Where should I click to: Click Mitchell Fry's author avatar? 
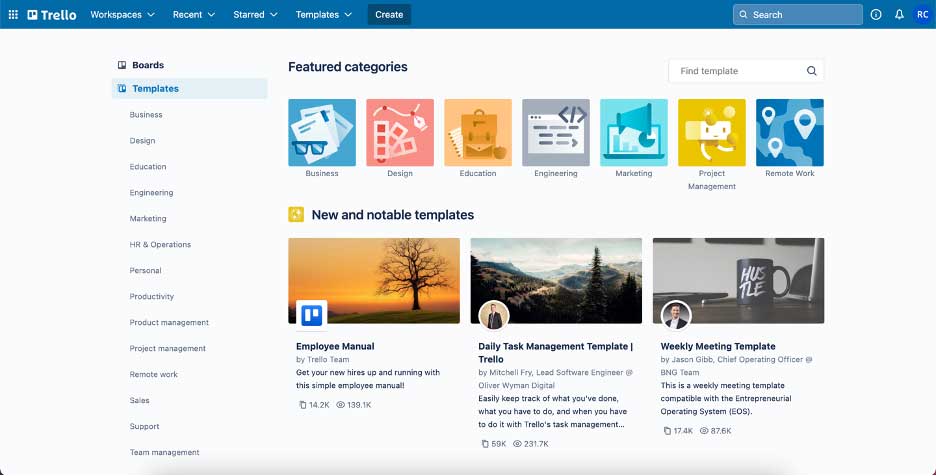[x=494, y=315]
